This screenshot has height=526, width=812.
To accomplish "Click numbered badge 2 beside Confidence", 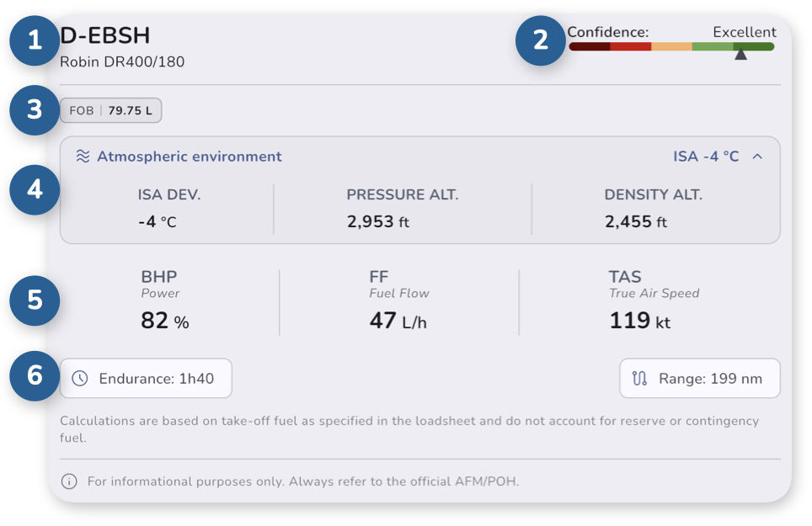I will point(541,40).
